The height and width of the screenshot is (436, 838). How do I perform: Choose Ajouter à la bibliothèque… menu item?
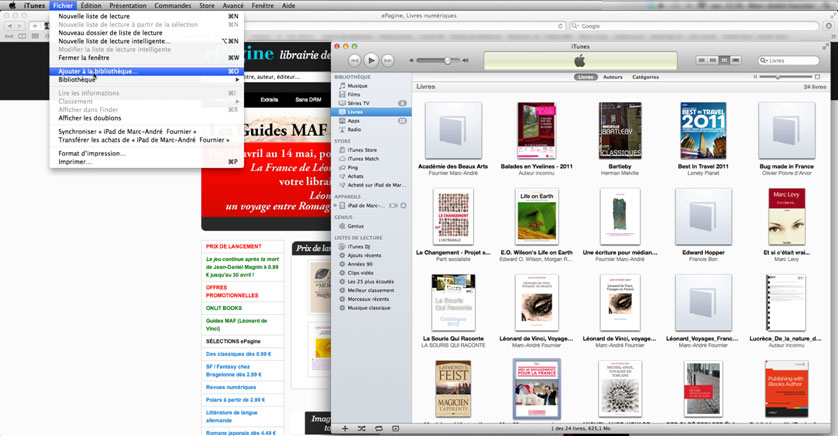(146, 71)
